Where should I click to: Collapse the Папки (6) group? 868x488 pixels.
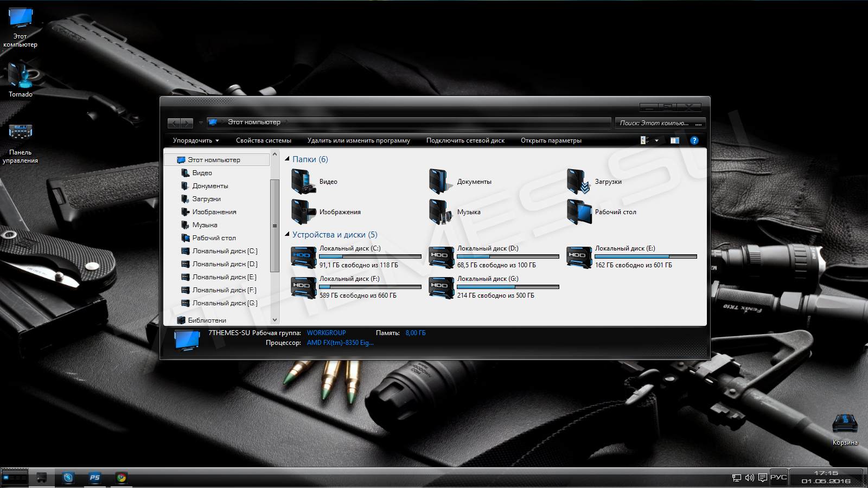[288, 159]
